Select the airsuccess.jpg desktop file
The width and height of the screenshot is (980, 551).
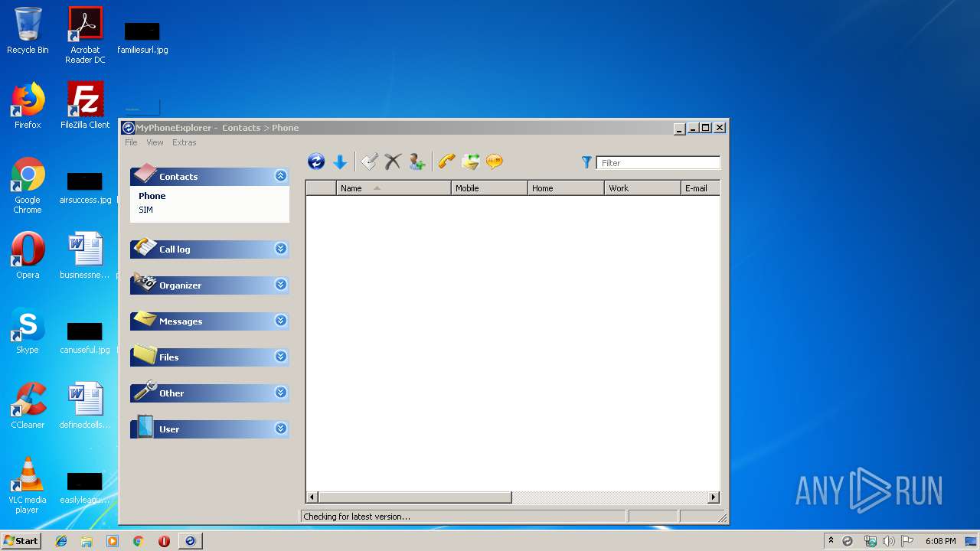[x=85, y=187]
